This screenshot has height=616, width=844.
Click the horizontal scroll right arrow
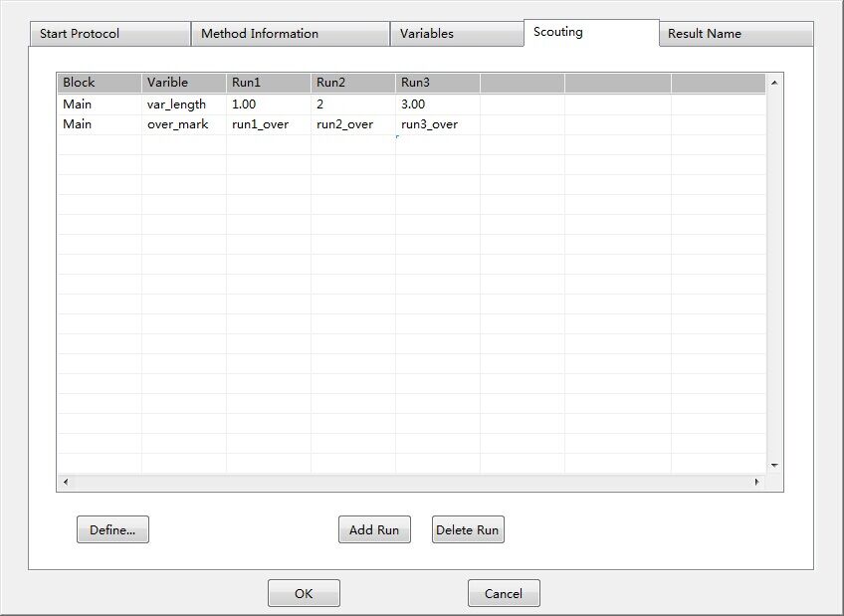756,483
